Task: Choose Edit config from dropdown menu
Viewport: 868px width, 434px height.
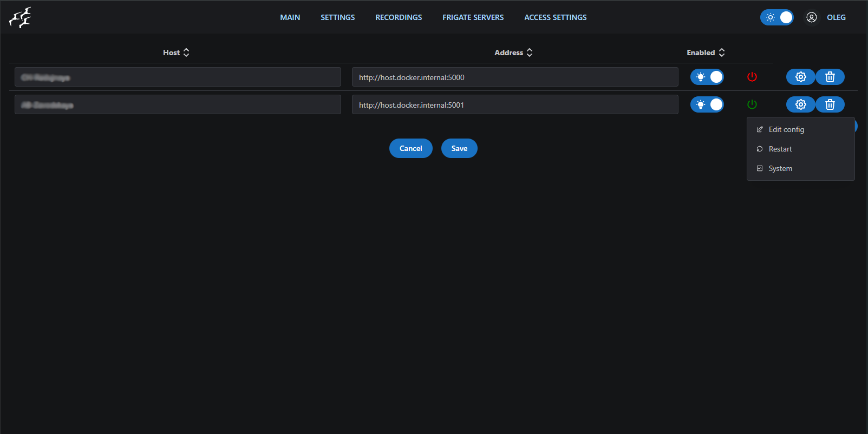Action: click(786, 129)
